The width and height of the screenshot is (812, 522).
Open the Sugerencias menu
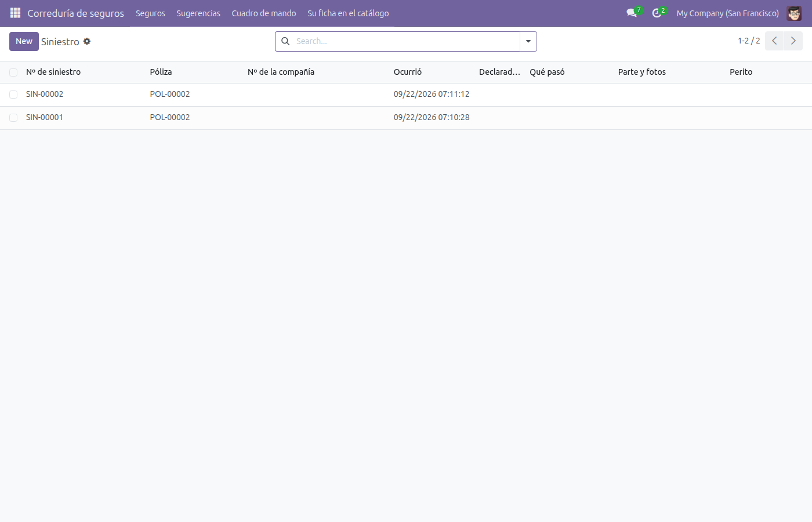pos(198,13)
